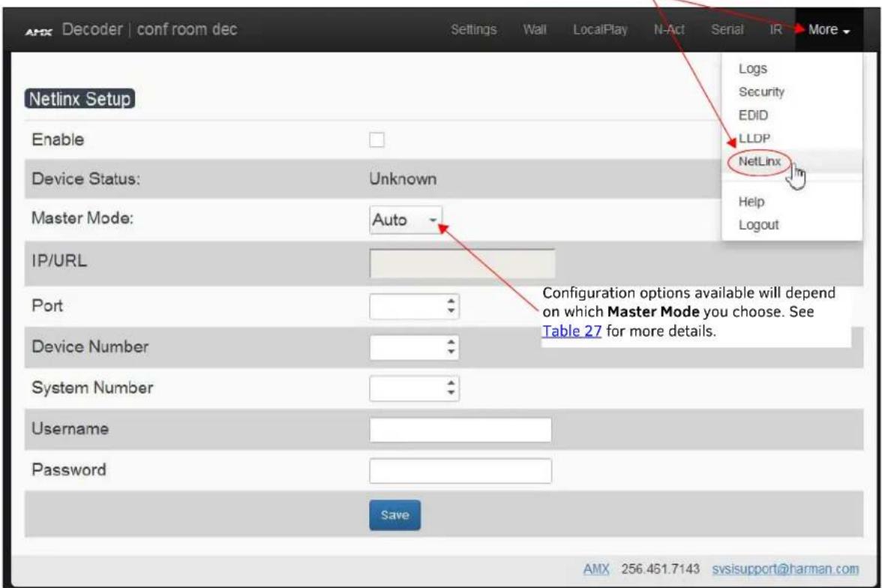The width and height of the screenshot is (882, 588).
Task: Increment the System Number stepper
Action: coord(451,383)
